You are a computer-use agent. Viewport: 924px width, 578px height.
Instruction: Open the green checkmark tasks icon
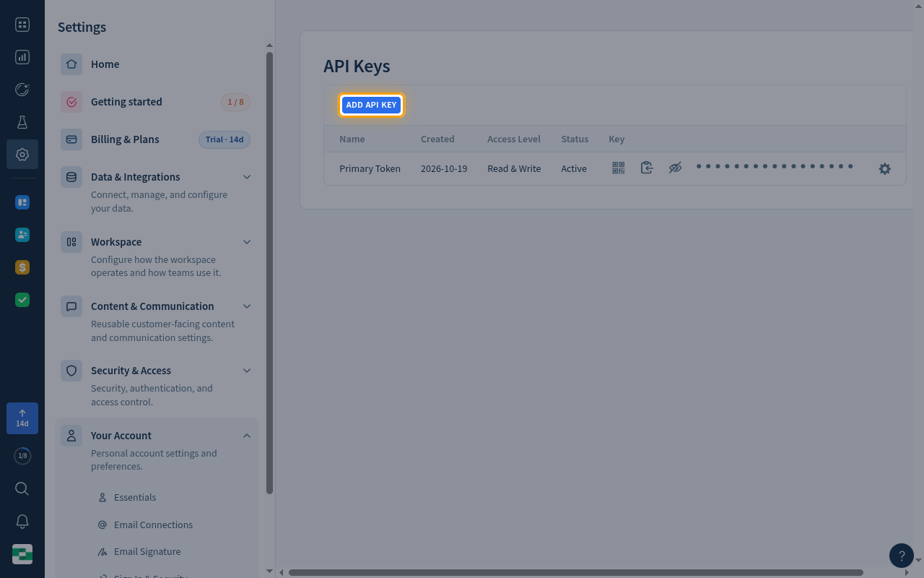(x=22, y=300)
